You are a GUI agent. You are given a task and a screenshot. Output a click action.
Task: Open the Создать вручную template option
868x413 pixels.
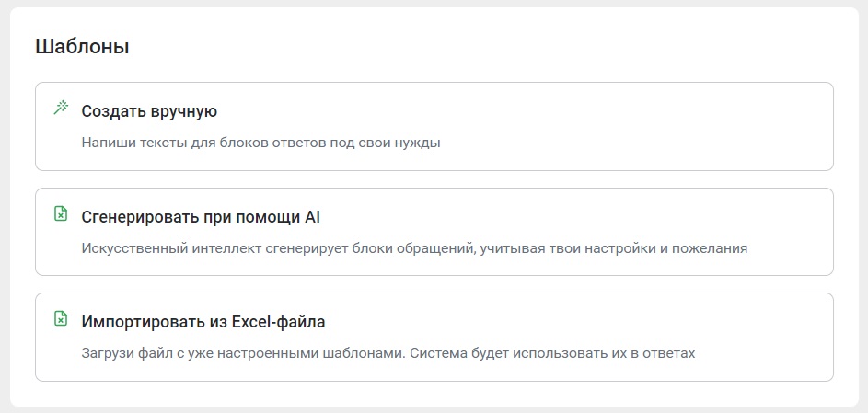[x=434, y=127]
